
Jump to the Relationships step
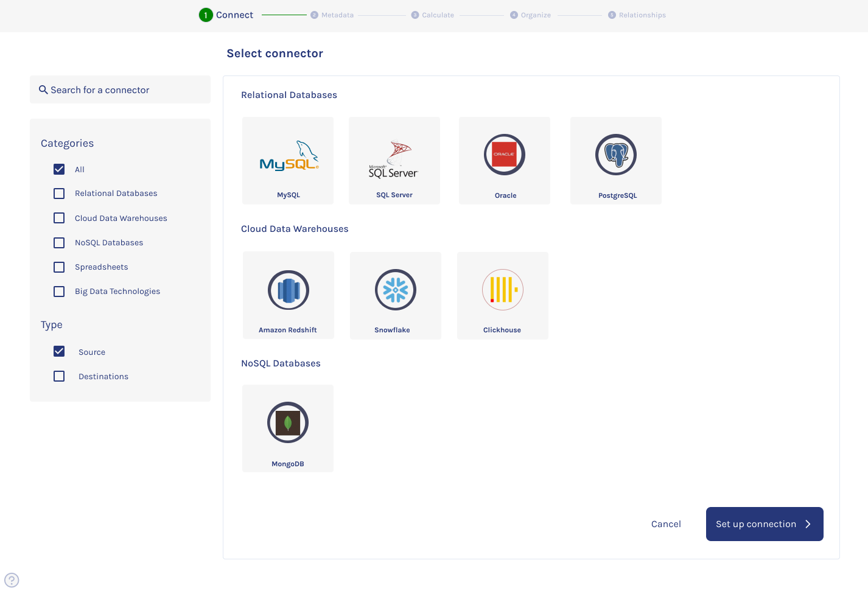pyautogui.click(x=637, y=15)
